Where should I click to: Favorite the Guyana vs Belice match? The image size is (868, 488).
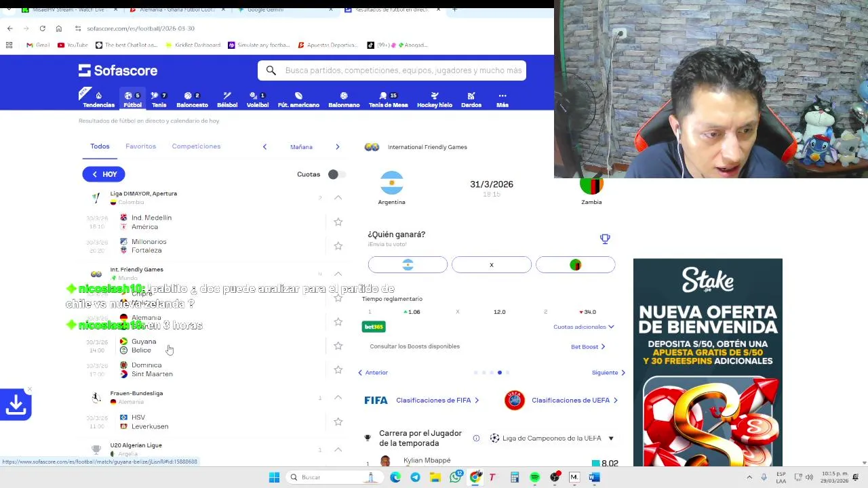coord(338,346)
